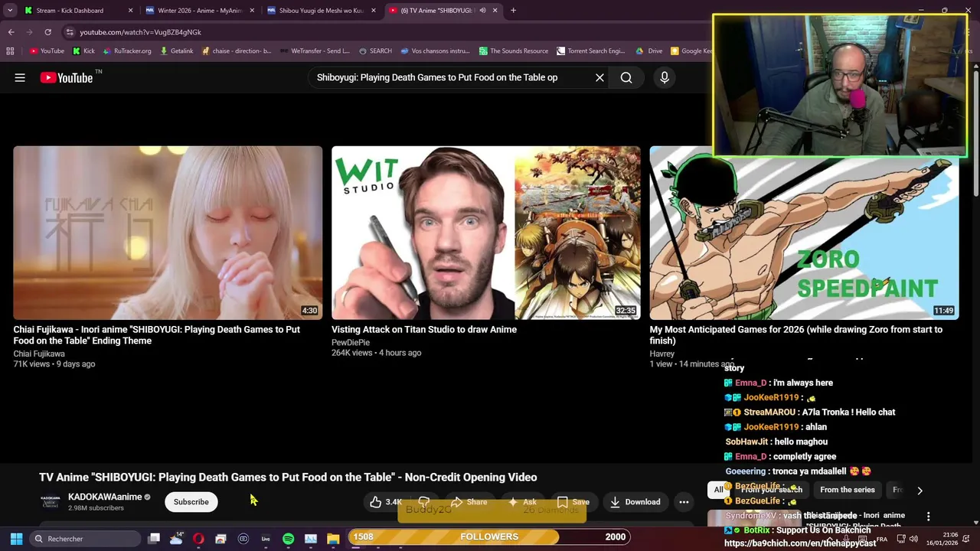Click the YouTube address bar URL
The image size is (980, 551).
141,32
